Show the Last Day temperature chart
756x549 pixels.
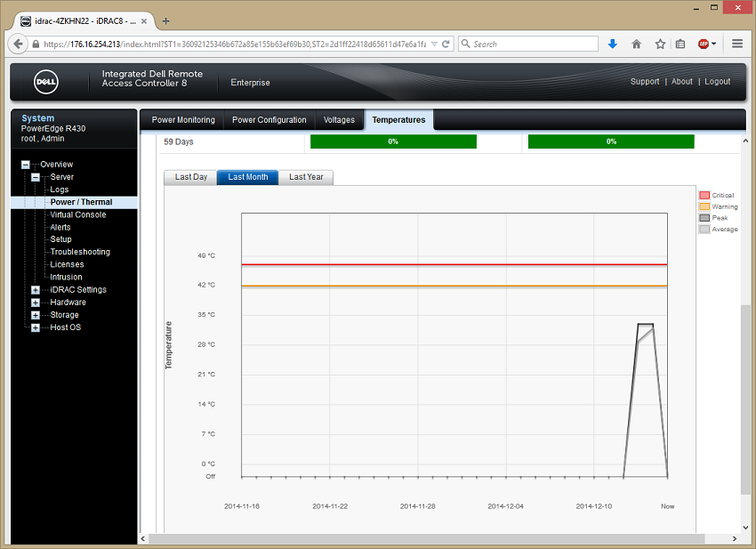click(191, 177)
